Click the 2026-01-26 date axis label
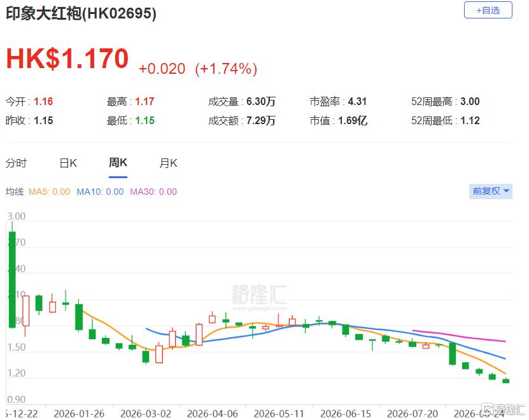Image resolution: width=529 pixels, height=420 pixels. point(79,414)
